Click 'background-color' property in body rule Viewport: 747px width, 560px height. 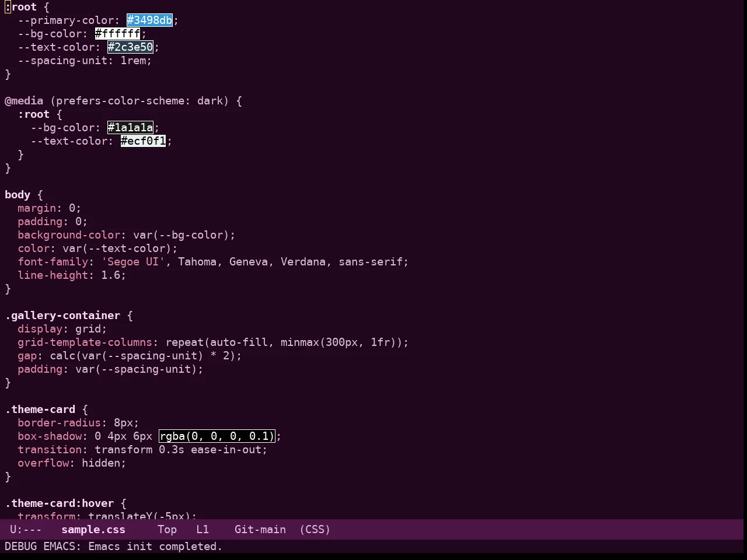coord(69,235)
